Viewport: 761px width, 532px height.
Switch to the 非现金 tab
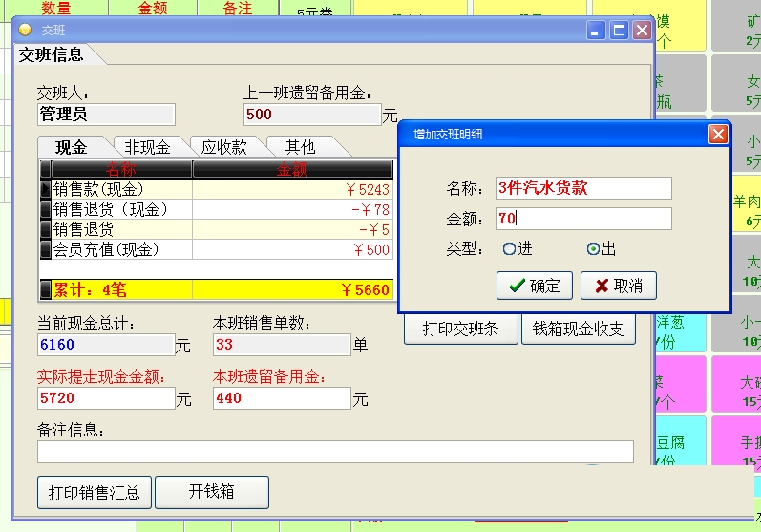pos(148,146)
